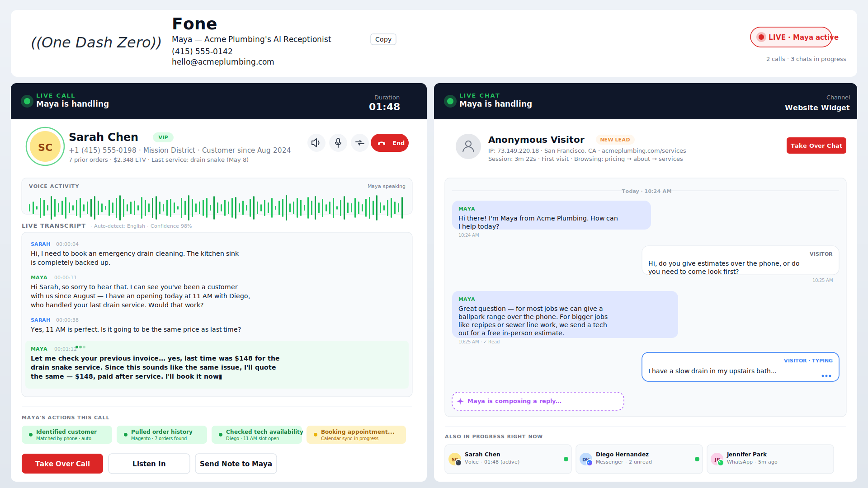Screen dimensions: 868x488
Task: Click the Anonymous Visitor avatar icon
Action: (468, 146)
